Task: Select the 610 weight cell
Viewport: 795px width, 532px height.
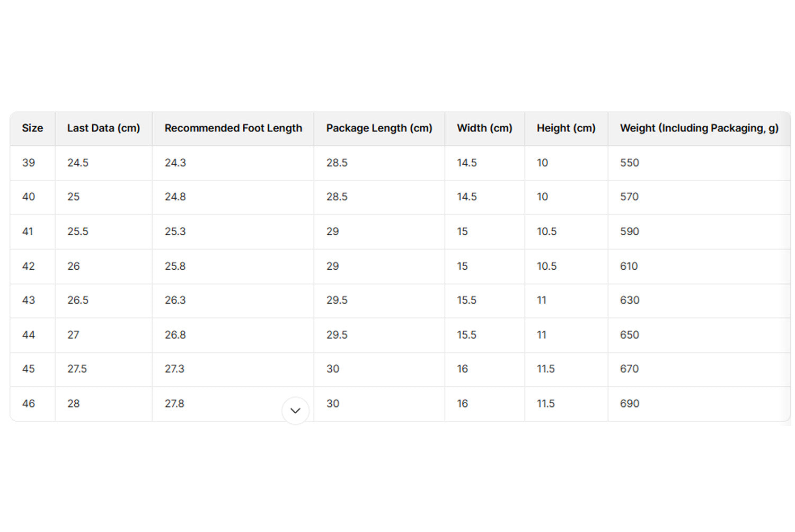Action: [x=629, y=266]
